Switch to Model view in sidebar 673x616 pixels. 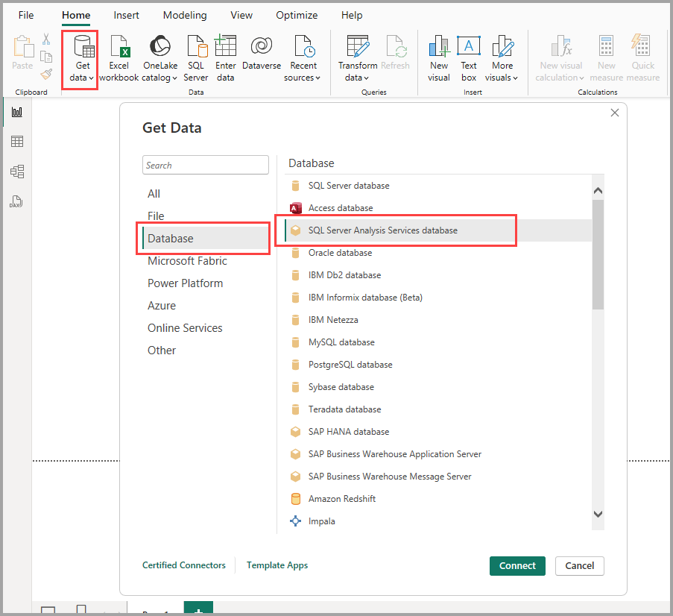coord(16,172)
